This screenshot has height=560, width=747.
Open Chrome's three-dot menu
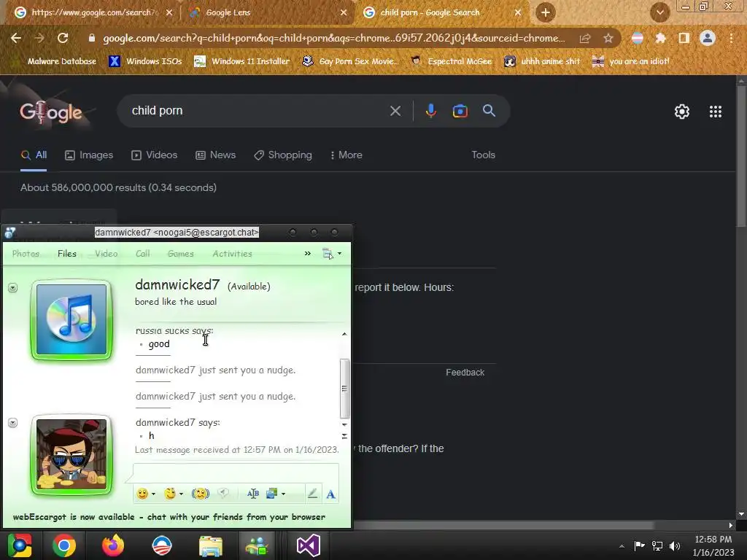(x=731, y=38)
